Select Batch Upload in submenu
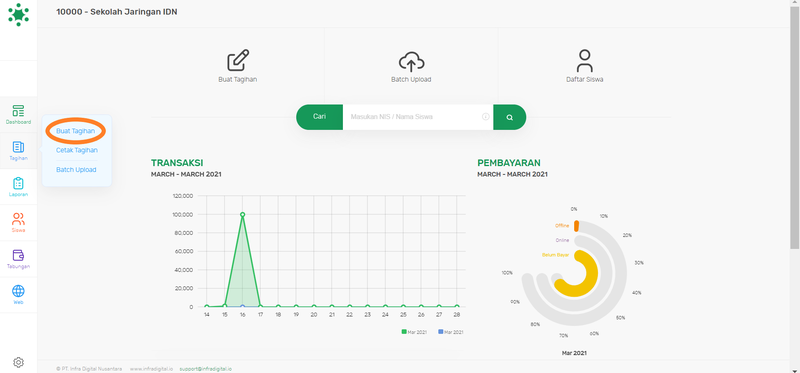800x373 pixels. point(76,169)
